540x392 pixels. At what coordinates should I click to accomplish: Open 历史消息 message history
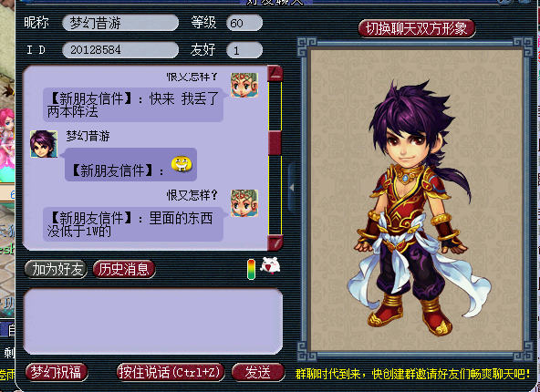[124, 269]
